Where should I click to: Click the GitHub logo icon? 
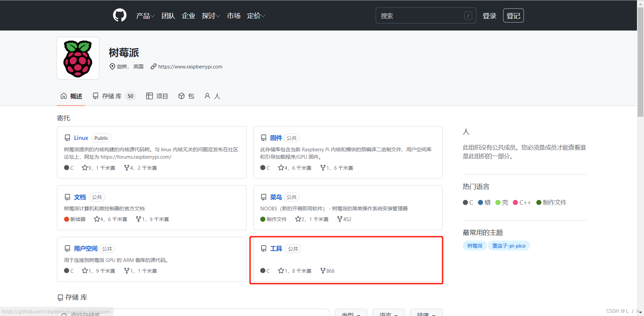click(120, 15)
